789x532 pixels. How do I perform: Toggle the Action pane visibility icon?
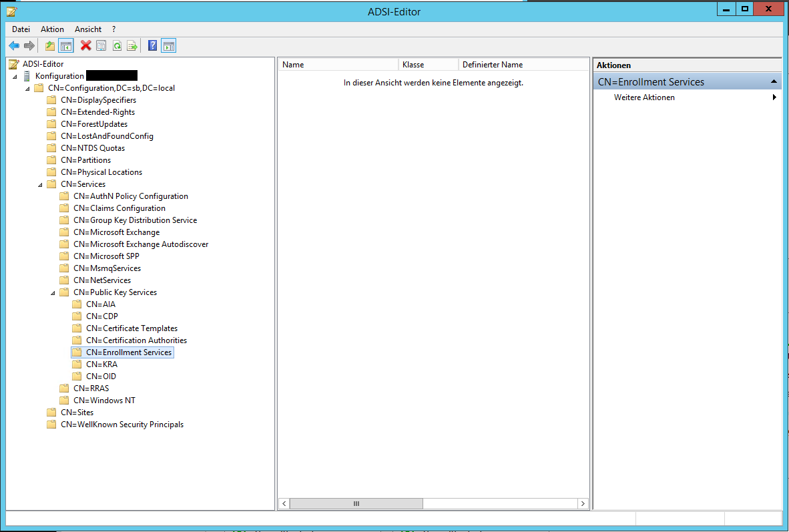pos(169,45)
